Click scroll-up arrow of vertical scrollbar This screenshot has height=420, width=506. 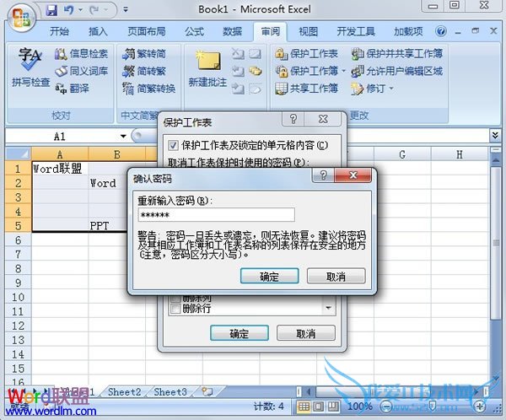pos(495,160)
